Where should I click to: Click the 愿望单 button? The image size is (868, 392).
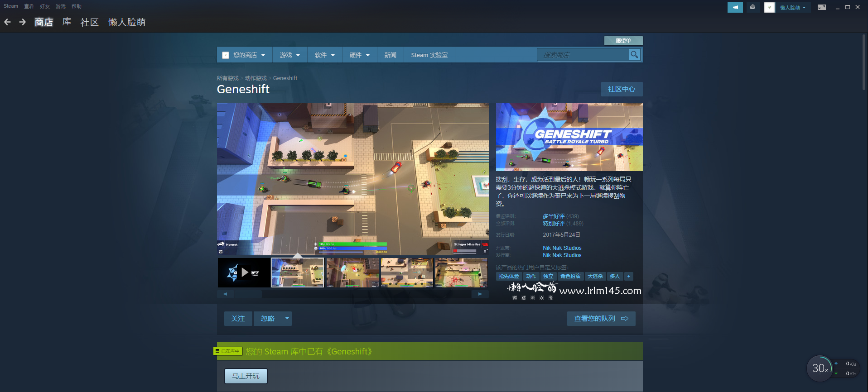pos(623,41)
